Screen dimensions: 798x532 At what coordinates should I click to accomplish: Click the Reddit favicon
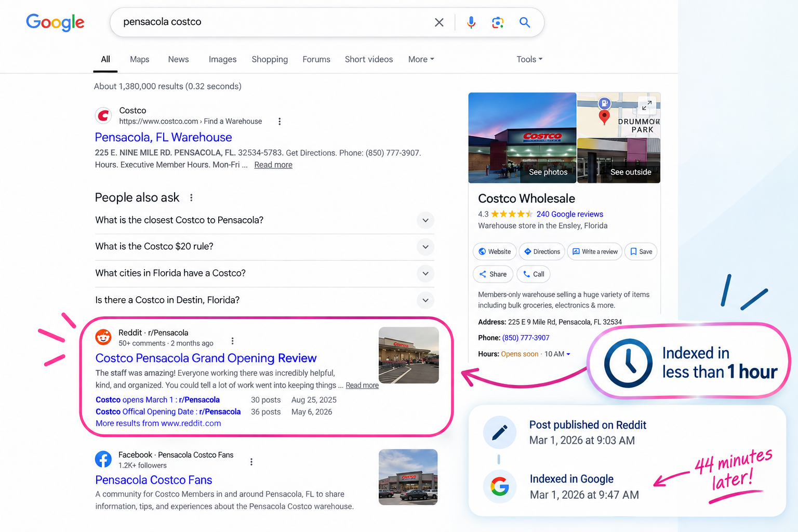(103, 337)
